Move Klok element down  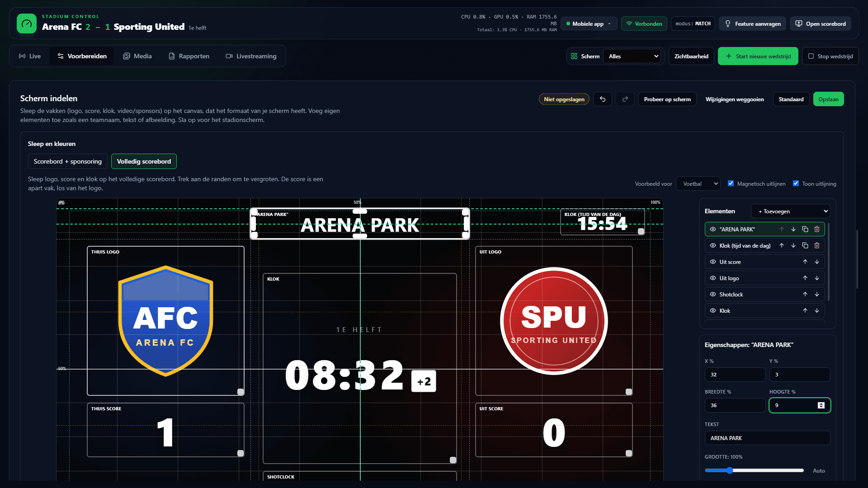817,310
